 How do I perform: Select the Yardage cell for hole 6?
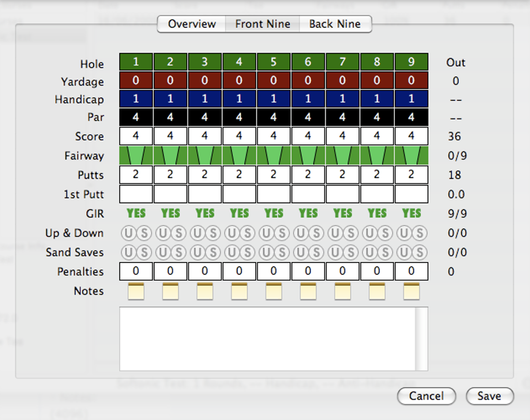(x=309, y=81)
